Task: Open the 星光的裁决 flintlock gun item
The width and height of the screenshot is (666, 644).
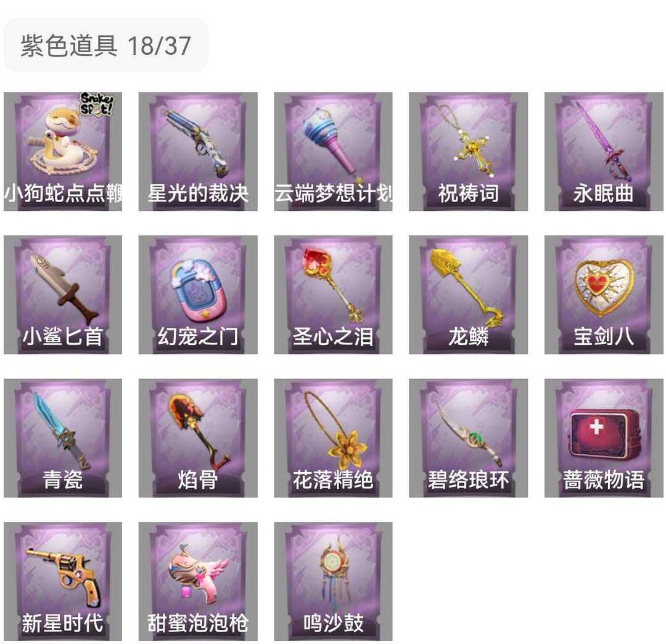Action: point(198,152)
